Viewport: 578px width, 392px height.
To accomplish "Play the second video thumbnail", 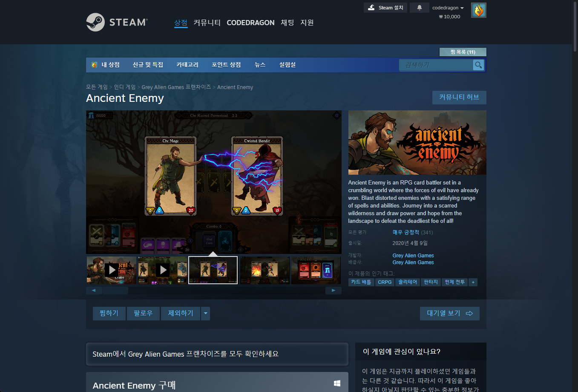I will (x=163, y=270).
